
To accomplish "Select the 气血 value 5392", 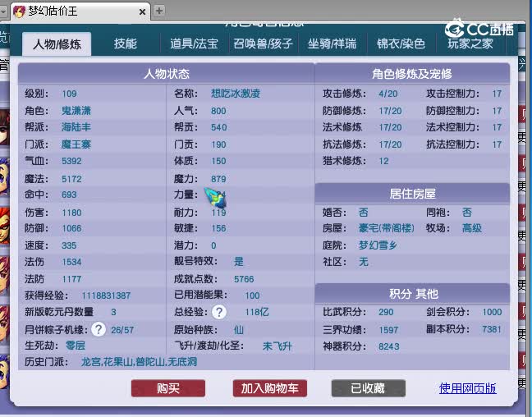I will [x=71, y=161].
